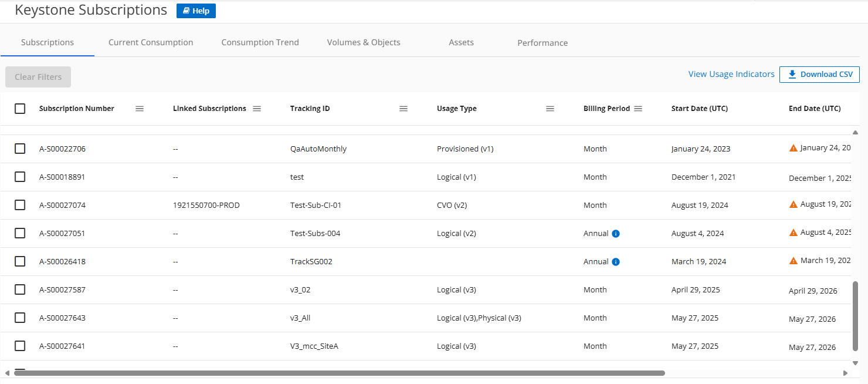
Task: Click info icon beside Annual for Test-Subs-004
Action: tap(616, 234)
